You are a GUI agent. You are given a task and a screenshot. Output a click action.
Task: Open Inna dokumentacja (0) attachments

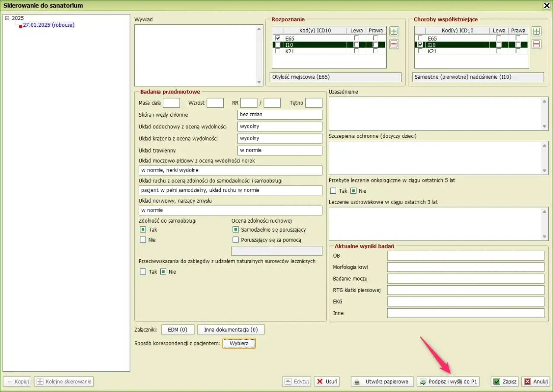pos(231,330)
